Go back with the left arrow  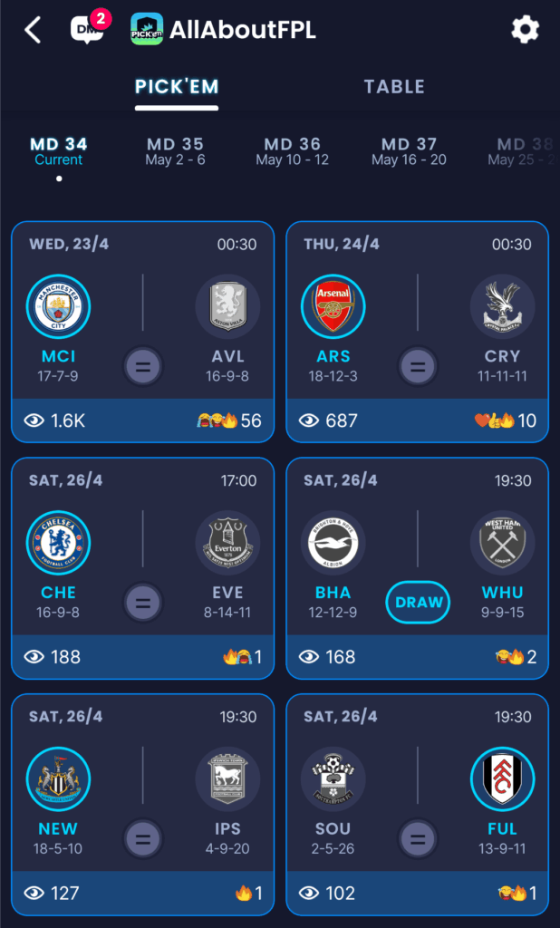click(x=34, y=30)
